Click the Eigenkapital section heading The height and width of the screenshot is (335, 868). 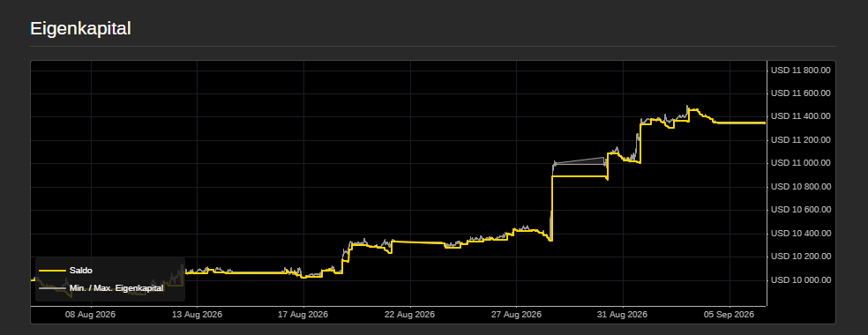[80, 28]
